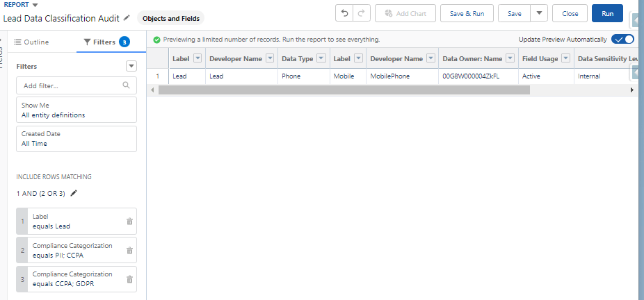The width and height of the screenshot is (644, 300).
Task: Click the Undo arrow icon
Action: point(345,13)
